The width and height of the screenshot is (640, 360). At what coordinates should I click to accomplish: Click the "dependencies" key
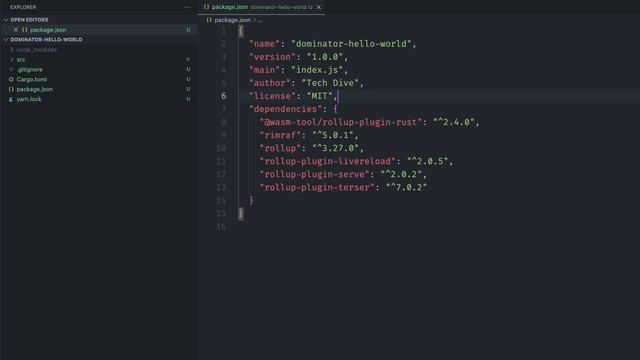click(285, 109)
